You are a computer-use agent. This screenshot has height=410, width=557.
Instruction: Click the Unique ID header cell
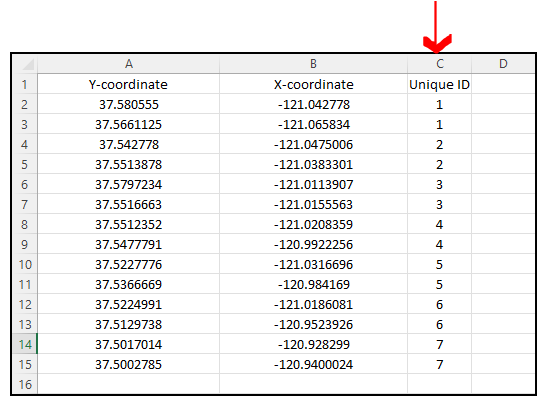(439, 84)
